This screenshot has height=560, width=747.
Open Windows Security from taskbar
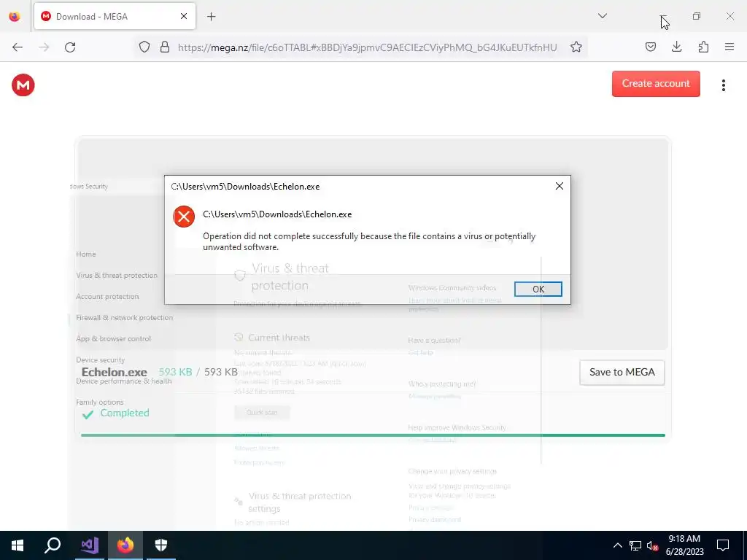pyautogui.click(x=161, y=545)
